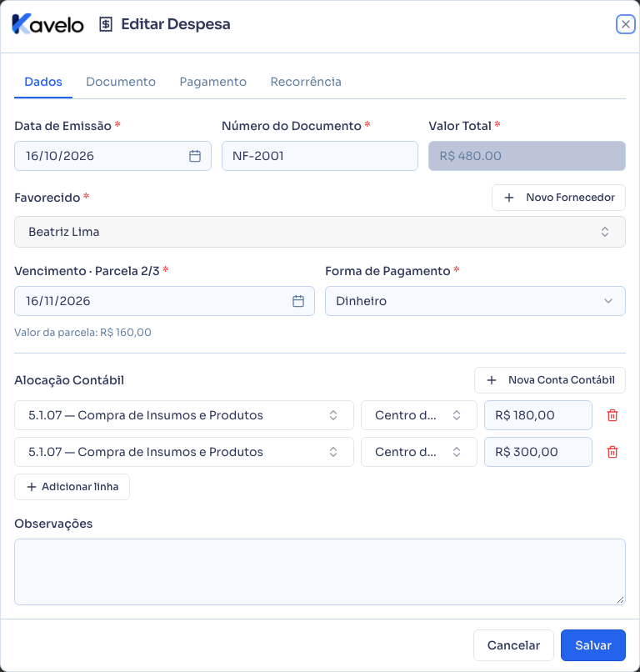Click the Observações resize handle corner
Screen dimensions: 640x672
[x=620, y=600]
